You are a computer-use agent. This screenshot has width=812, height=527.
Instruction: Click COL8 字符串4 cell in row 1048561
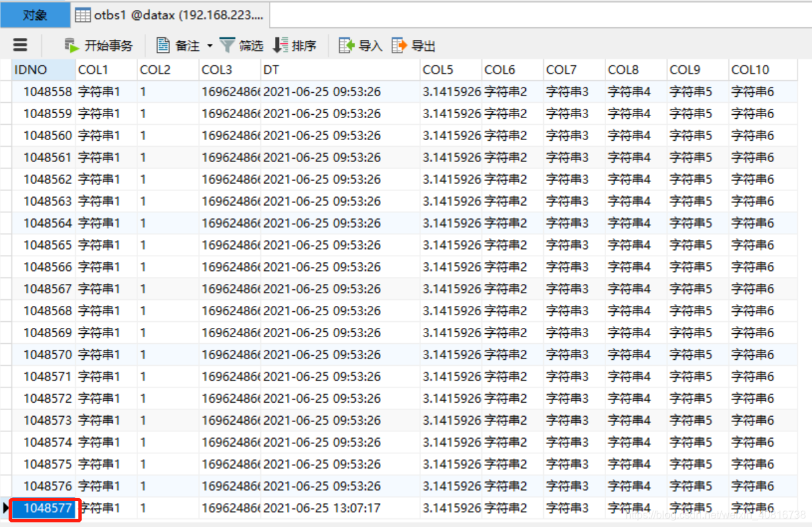[x=636, y=157]
